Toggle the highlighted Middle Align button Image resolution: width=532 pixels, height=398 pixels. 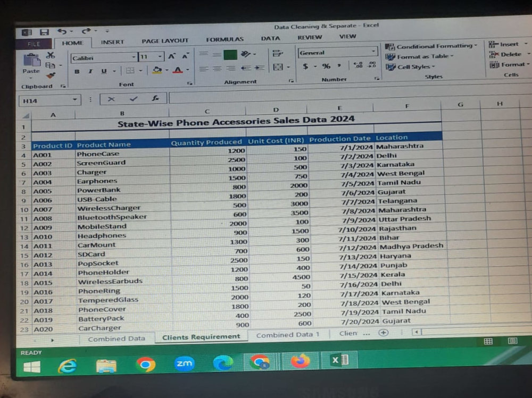pyautogui.click(x=230, y=54)
